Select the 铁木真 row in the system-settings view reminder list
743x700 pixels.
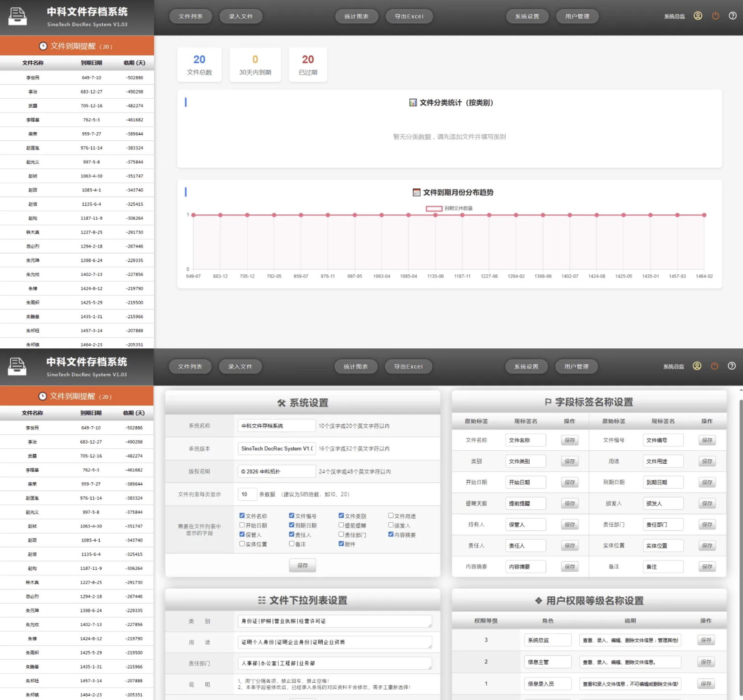77,582
